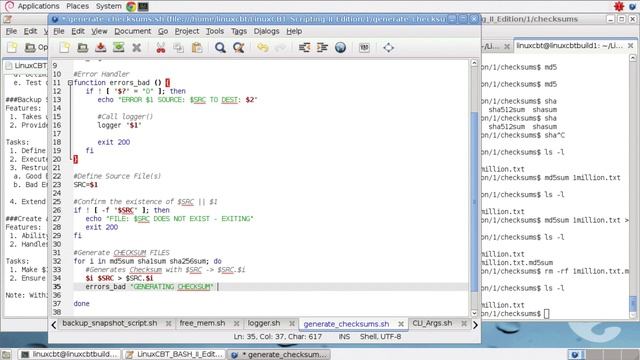Viewport: 640px width, 360px height.
Task: Close the backup_snapshot_script.sh tab
Action: [169, 323]
